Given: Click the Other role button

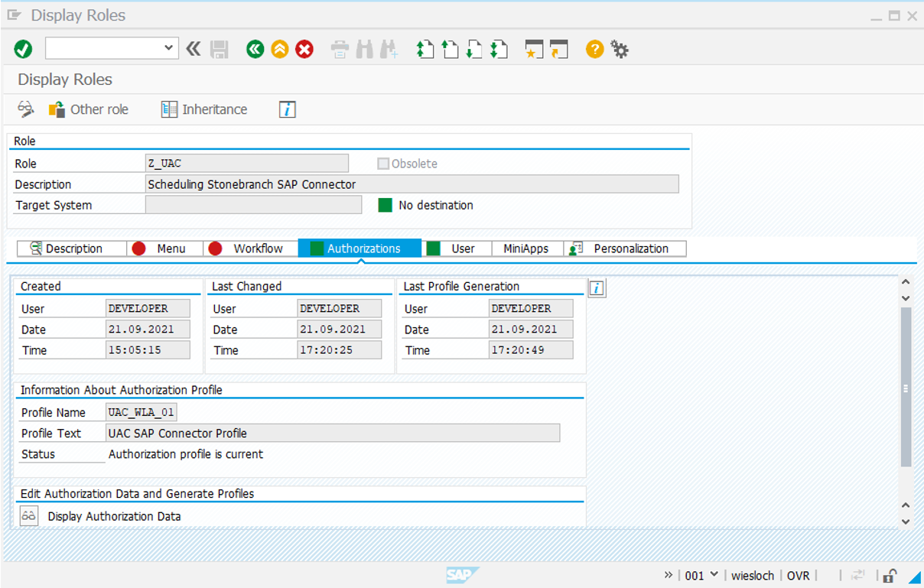Looking at the screenshot, I should 89,109.
